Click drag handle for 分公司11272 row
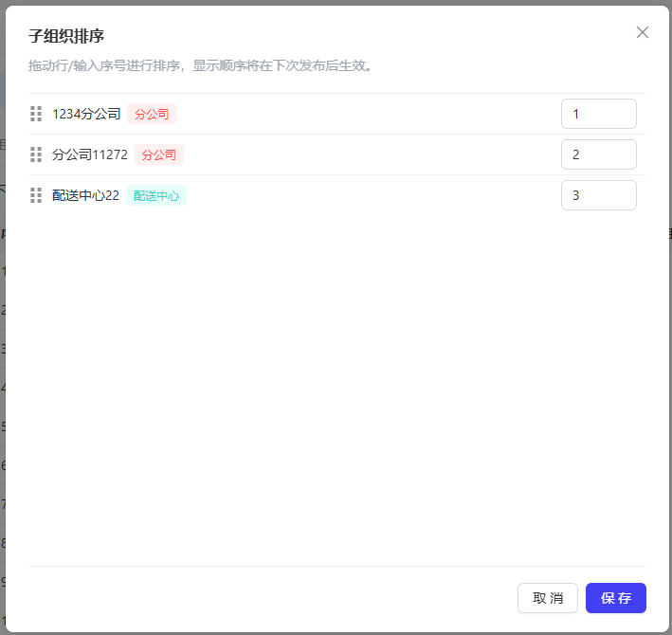Image resolution: width=672 pixels, height=635 pixels. [x=36, y=154]
